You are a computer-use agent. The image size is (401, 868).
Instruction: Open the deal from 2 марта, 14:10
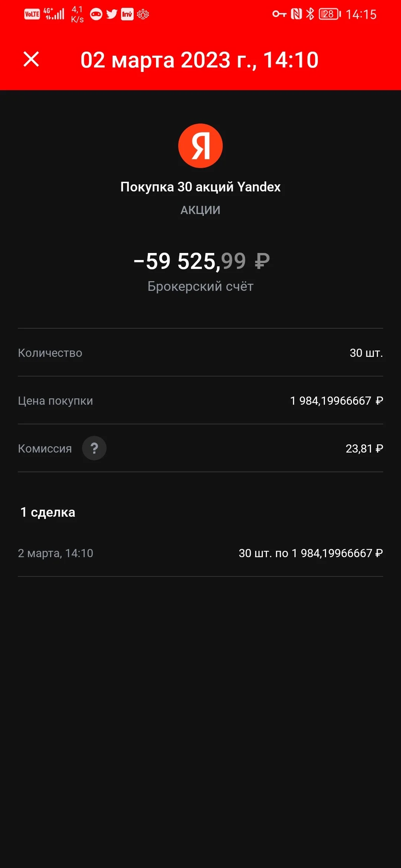200,553
